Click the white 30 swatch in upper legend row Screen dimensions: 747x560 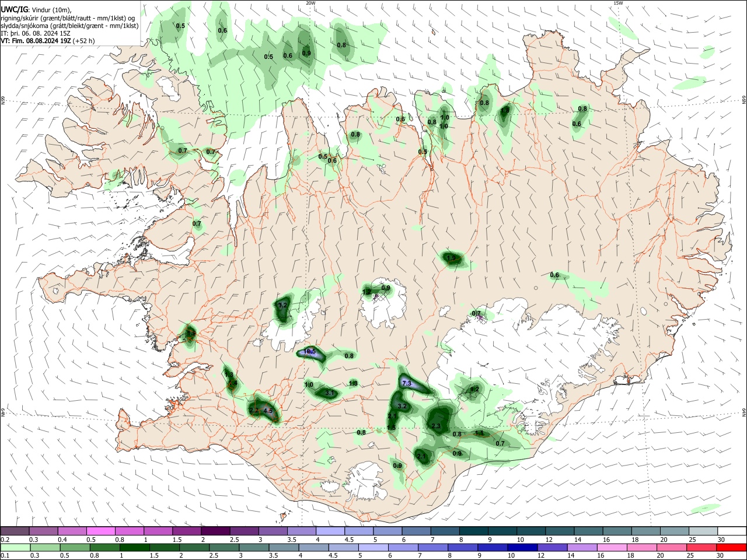pyautogui.click(x=731, y=531)
